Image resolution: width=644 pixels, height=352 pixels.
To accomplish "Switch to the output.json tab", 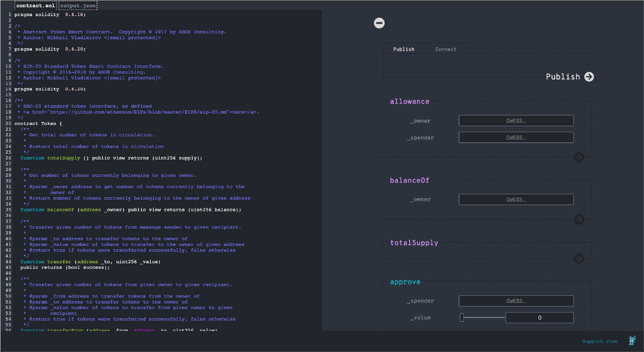I will (x=77, y=5).
